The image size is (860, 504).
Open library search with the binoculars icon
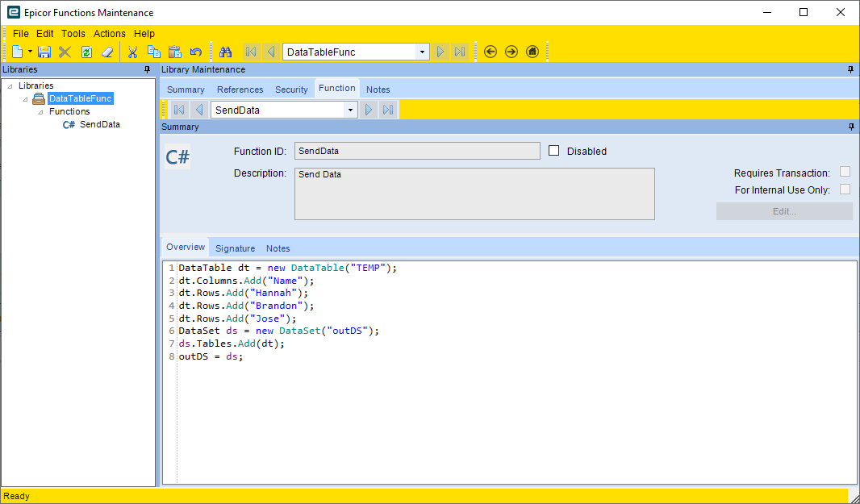click(x=225, y=52)
